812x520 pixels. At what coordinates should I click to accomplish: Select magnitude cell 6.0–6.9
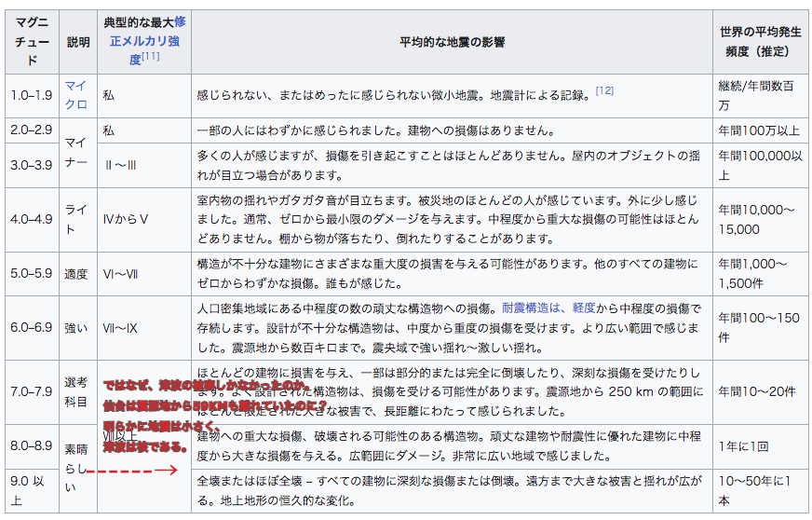(32, 328)
